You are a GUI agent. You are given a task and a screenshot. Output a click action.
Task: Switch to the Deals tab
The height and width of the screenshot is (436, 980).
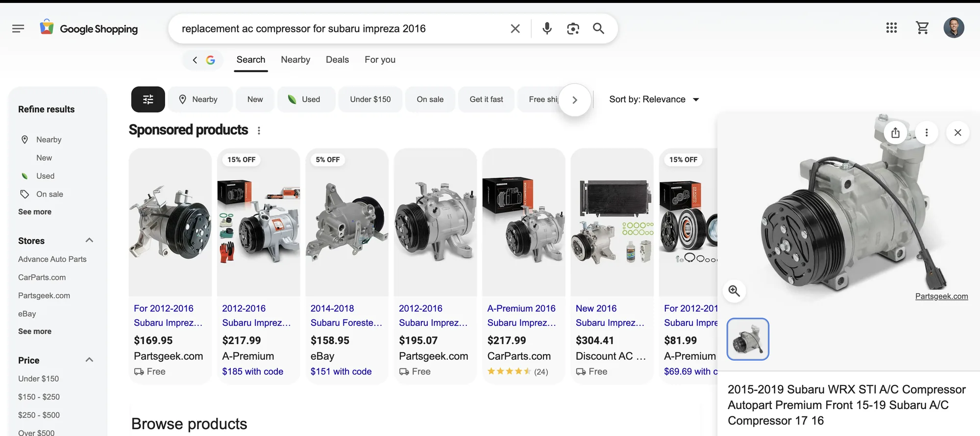click(337, 60)
